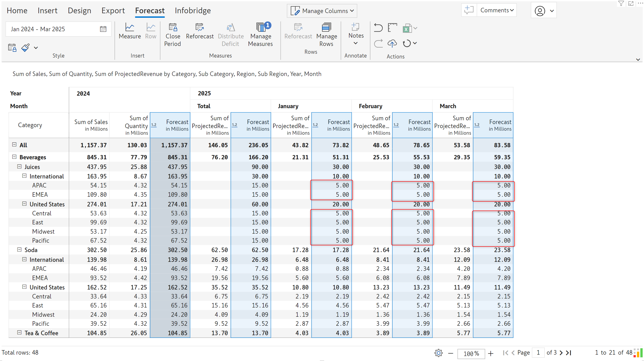Click Distribute Deficit

click(231, 35)
